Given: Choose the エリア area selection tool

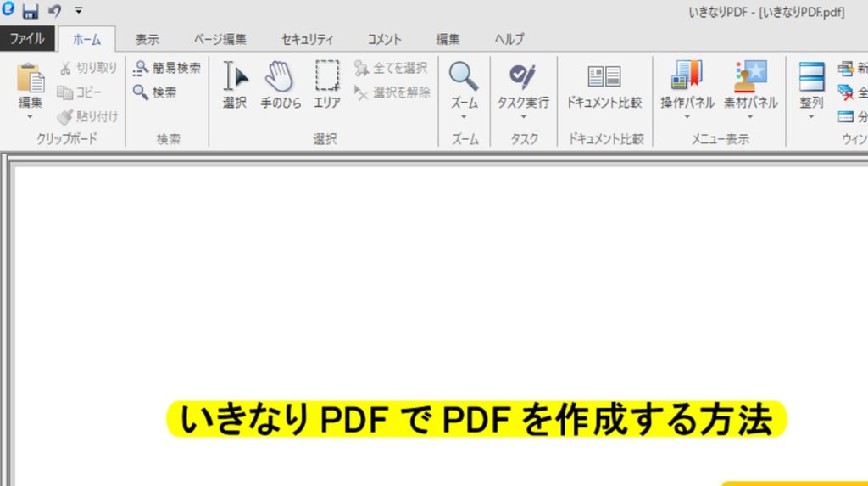Looking at the screenshot, I should point(326,85).
